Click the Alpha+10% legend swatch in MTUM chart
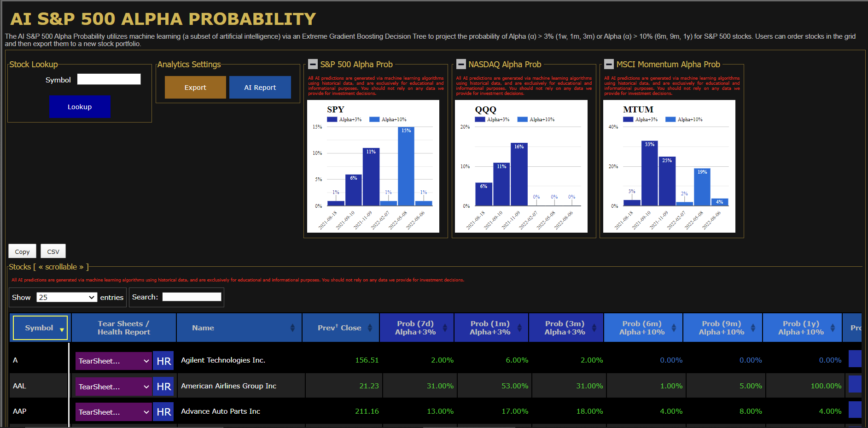868x428 pixels. click(670, 119)
